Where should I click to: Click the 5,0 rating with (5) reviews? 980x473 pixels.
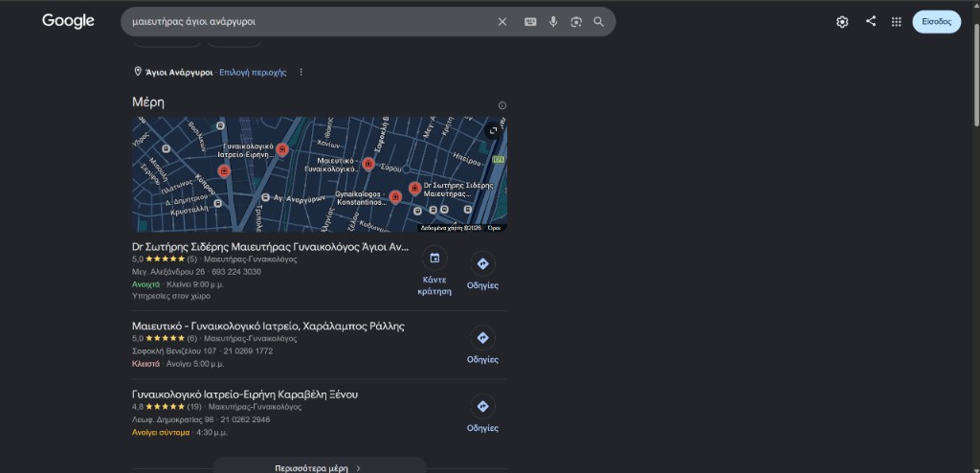165,259
